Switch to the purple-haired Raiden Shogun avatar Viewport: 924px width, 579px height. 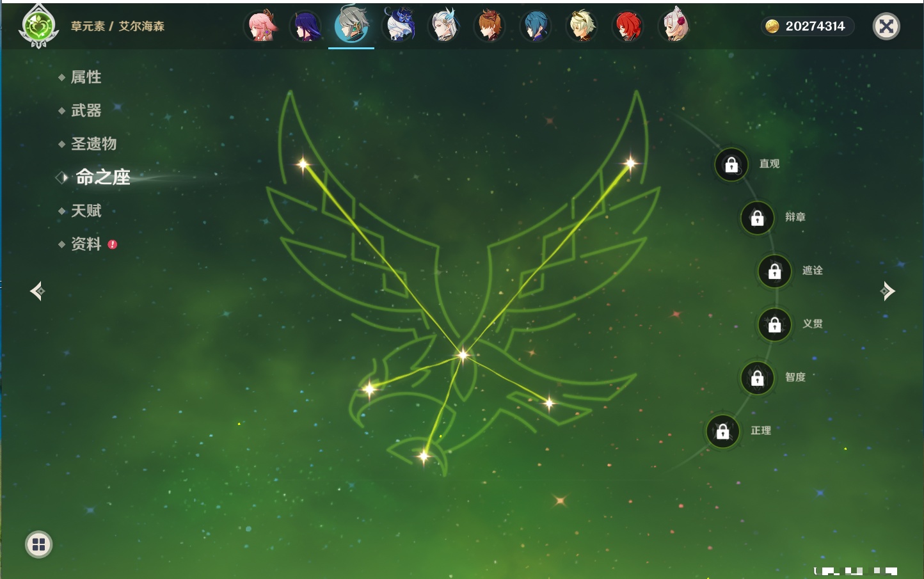pos(306,26)
